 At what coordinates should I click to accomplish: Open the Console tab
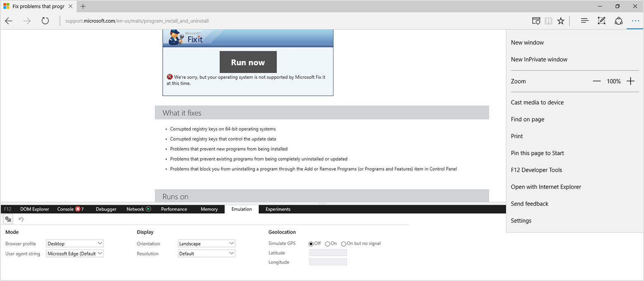(71, 209)
